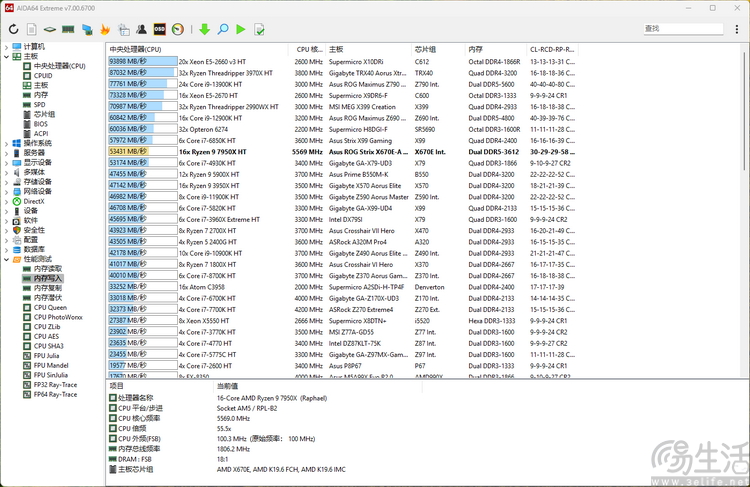This screenshot has width=750, height=487.
Task: Sort by CL-RCD-RP-R column header
Action: coord(552,49)
